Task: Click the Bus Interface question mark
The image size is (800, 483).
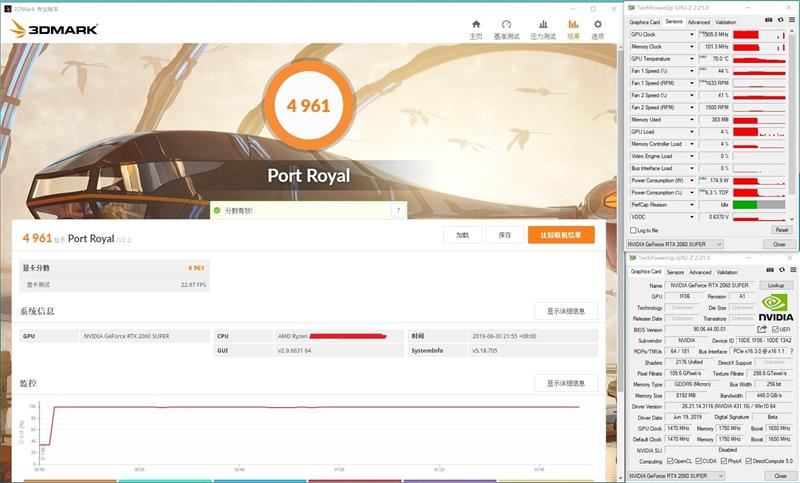Action: tap(791, 351)
